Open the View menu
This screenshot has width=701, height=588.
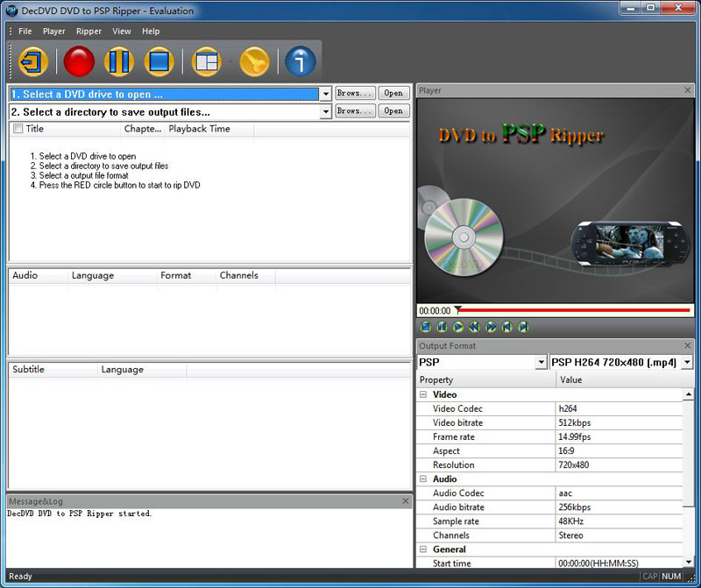122,32
